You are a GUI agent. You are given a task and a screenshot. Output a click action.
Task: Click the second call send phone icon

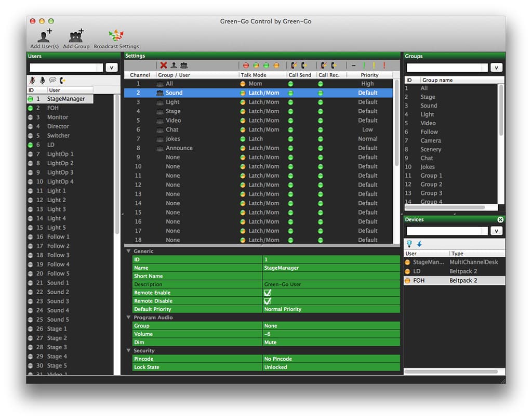click(304, 65)
